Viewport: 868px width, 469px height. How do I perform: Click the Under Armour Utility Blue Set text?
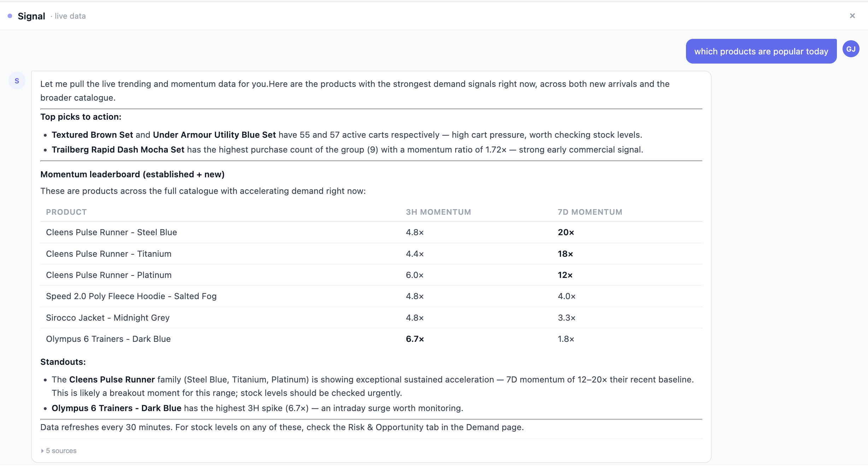pos(214,135)
